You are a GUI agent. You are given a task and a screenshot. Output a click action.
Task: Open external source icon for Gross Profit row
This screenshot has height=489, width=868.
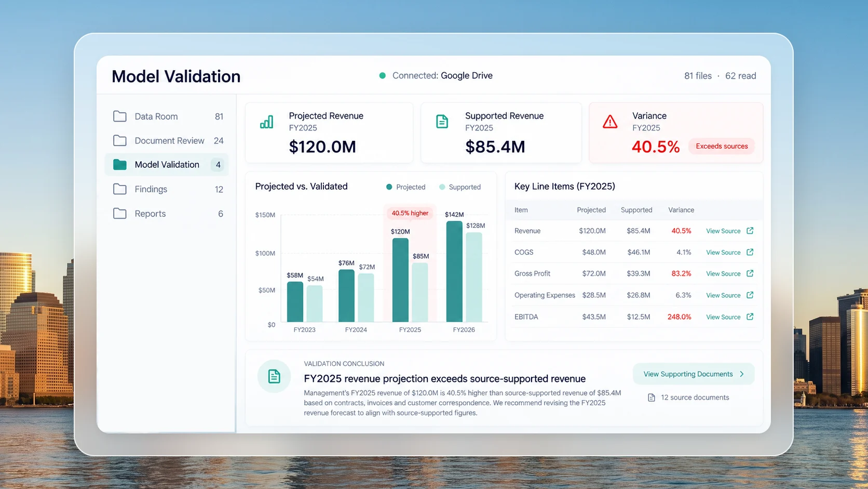point(750,273)
